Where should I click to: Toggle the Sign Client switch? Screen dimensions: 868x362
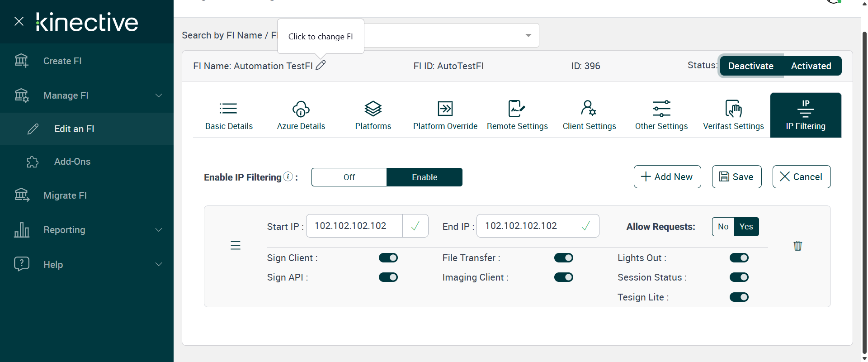tap(388, 258)
